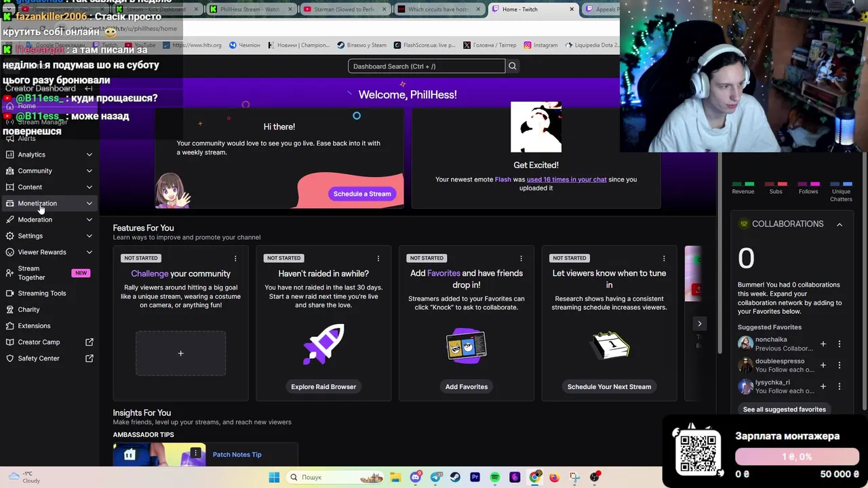
Task: Click the Schedule a Stream button
Action: point(362,194)
